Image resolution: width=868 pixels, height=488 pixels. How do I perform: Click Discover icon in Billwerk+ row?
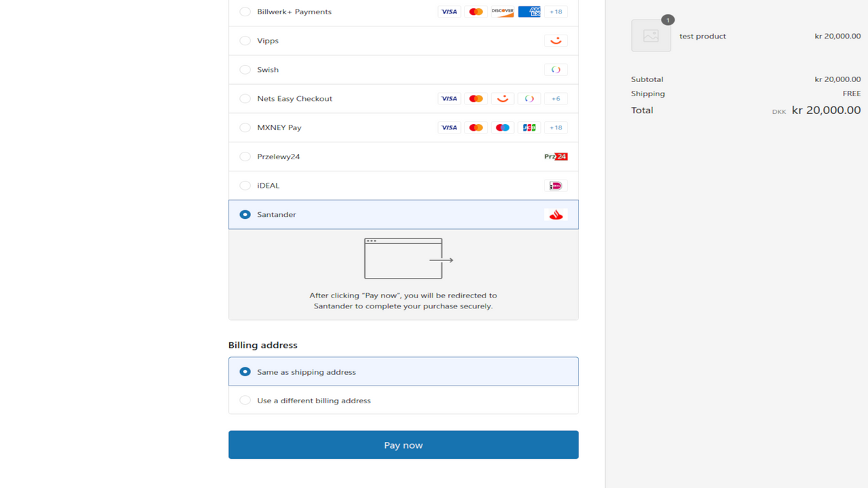click(x=502, y=12)
